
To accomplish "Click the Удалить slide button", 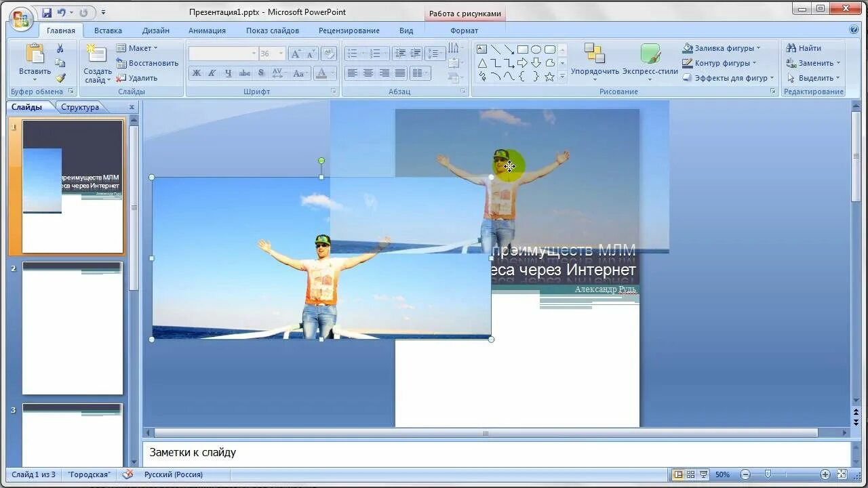I will 137,78.
